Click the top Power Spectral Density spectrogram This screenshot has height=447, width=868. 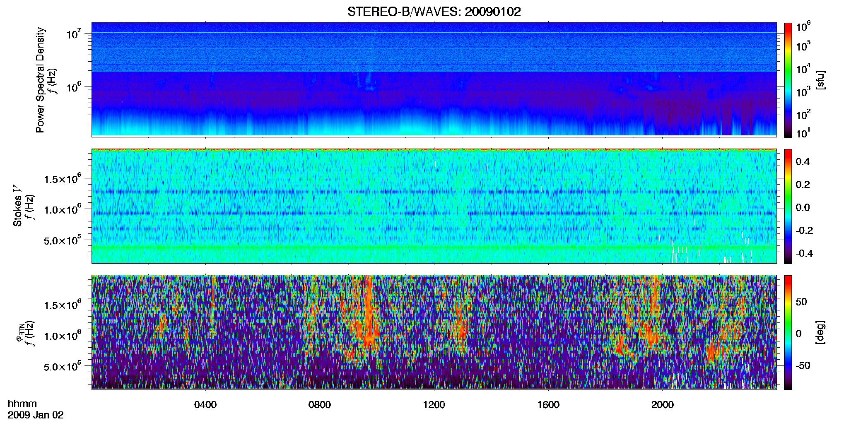(434, 79)
